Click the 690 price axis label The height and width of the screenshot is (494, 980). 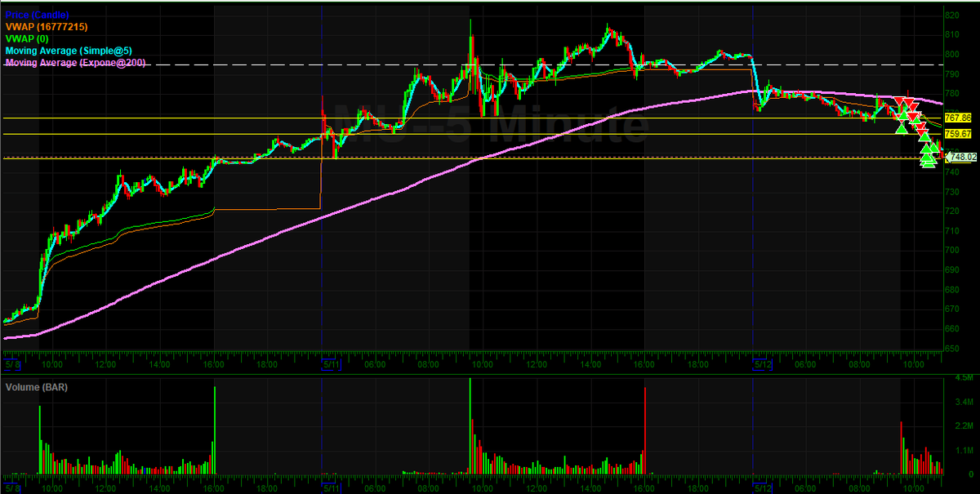(951, 269)
